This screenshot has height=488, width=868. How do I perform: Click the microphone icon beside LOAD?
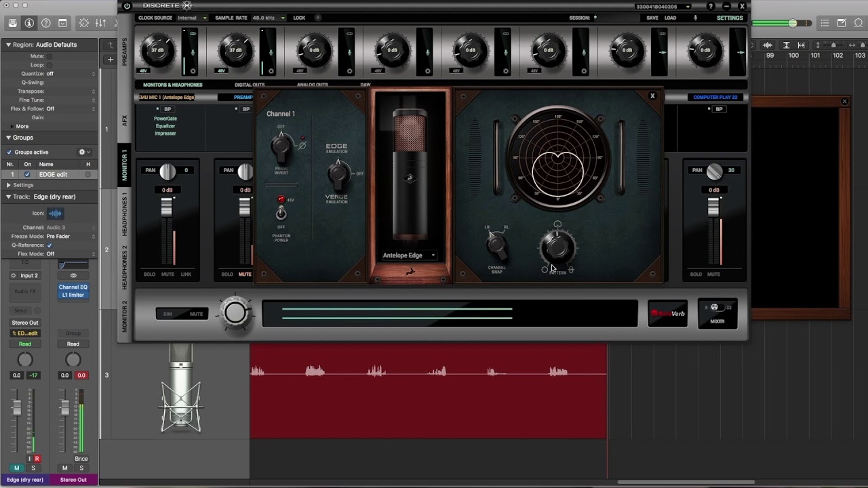tap(695, 18)
